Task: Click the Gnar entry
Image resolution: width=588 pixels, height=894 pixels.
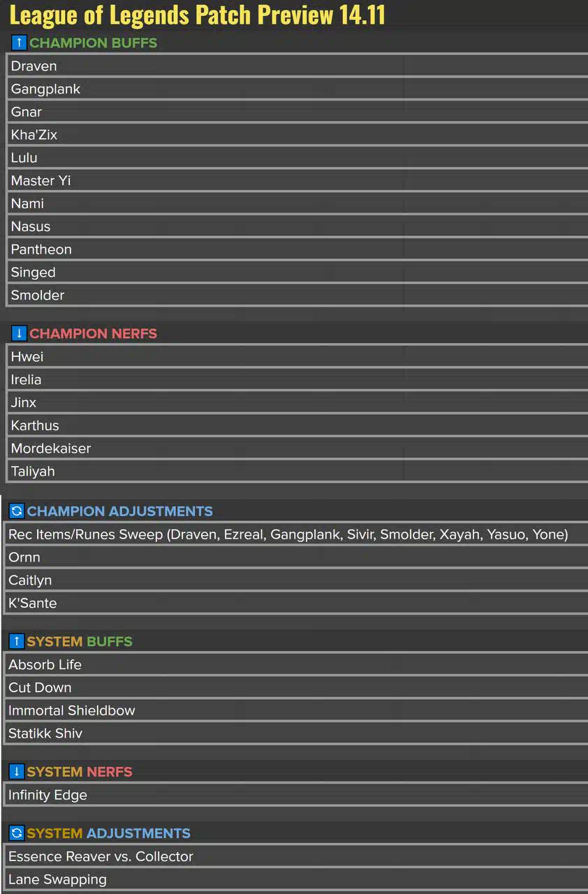Action: pyautogui.click(x=297, y=112)
